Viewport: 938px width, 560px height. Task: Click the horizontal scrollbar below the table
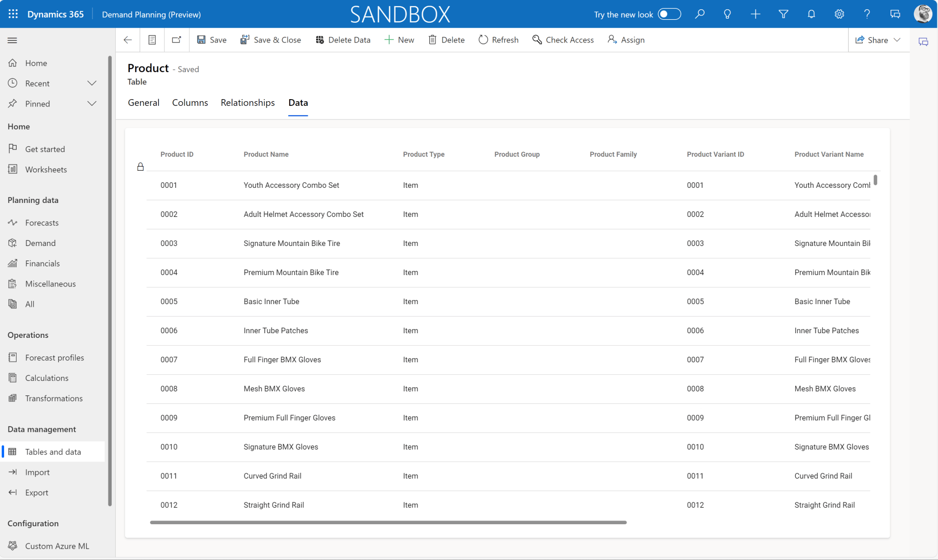tap(388, 522)
